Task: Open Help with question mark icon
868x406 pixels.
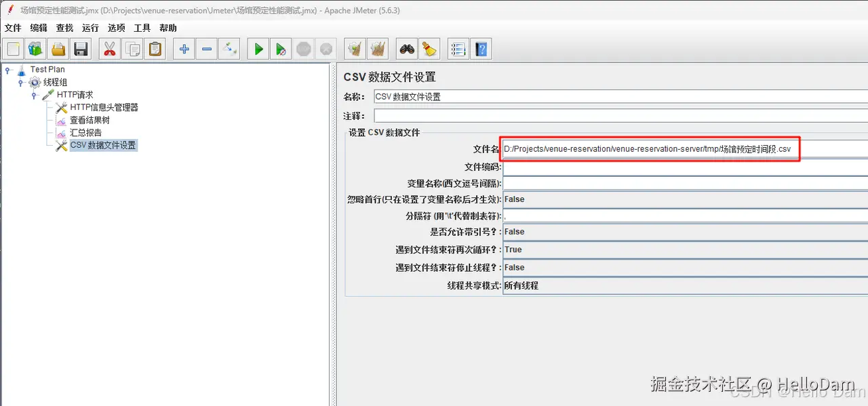Action: [481, 49]
